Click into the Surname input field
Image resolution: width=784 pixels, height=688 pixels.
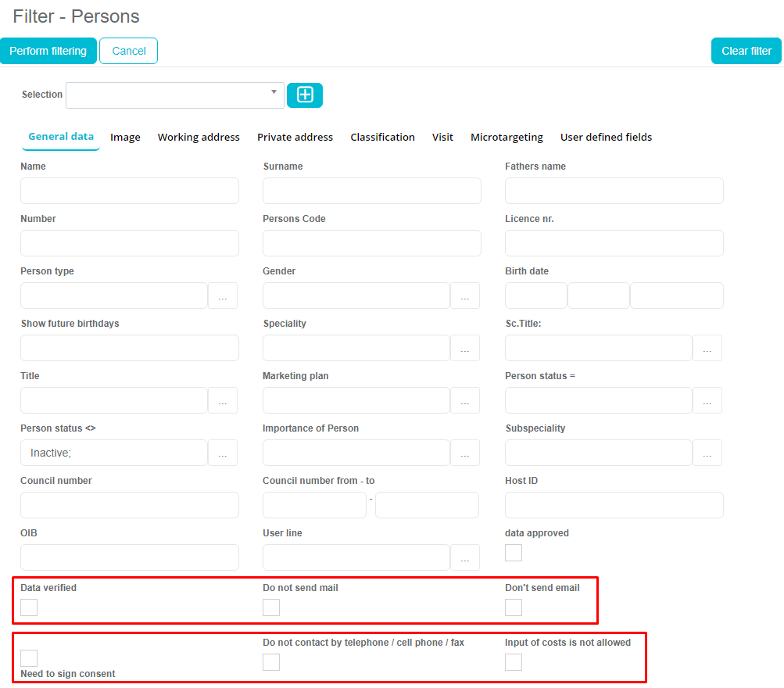point(372,191)
